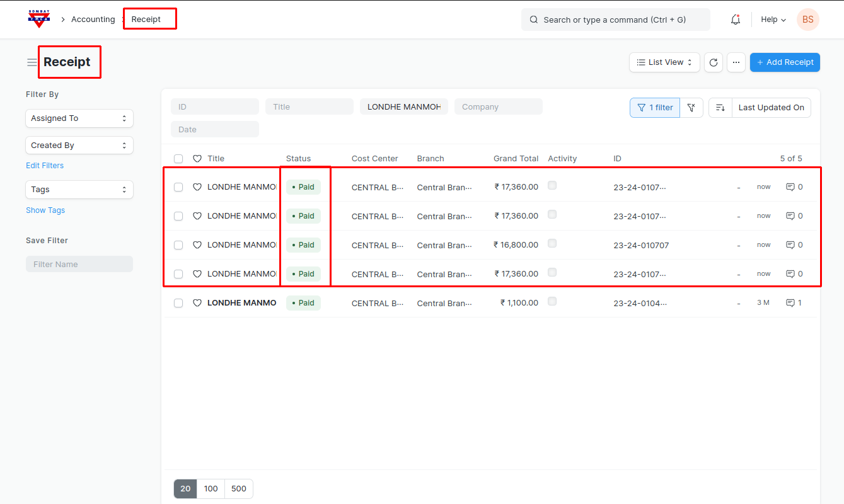Go to Accounting breadcrumb
Viewport: 844px width, 504px height.
coord(93,20)
